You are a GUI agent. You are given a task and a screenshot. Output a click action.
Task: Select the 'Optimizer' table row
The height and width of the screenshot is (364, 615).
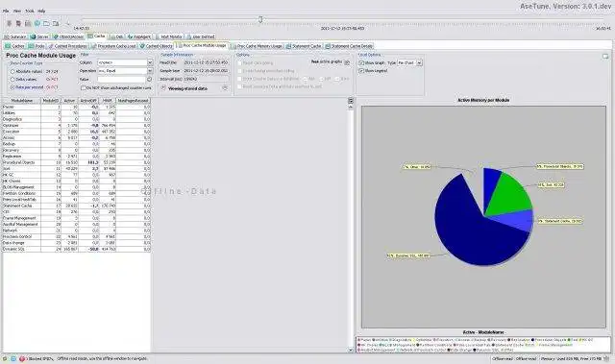coord(77,126)
